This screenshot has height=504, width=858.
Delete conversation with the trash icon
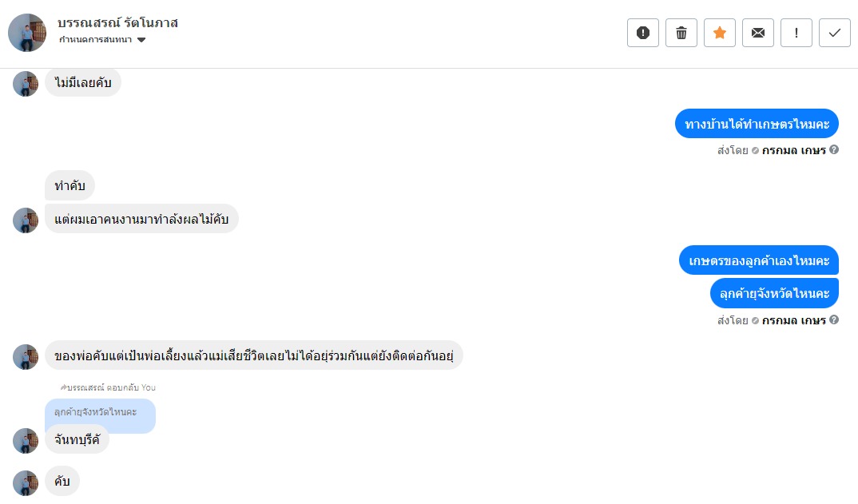(x=681, y=33)
